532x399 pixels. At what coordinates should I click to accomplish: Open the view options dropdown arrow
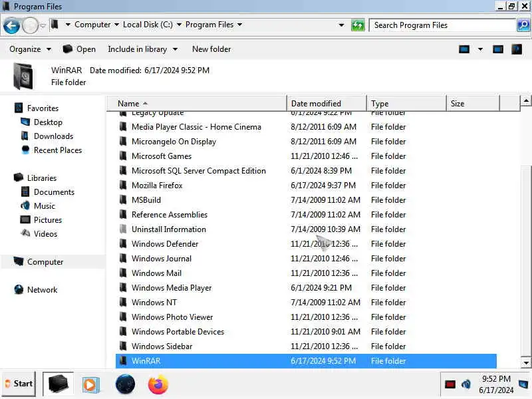480,49
